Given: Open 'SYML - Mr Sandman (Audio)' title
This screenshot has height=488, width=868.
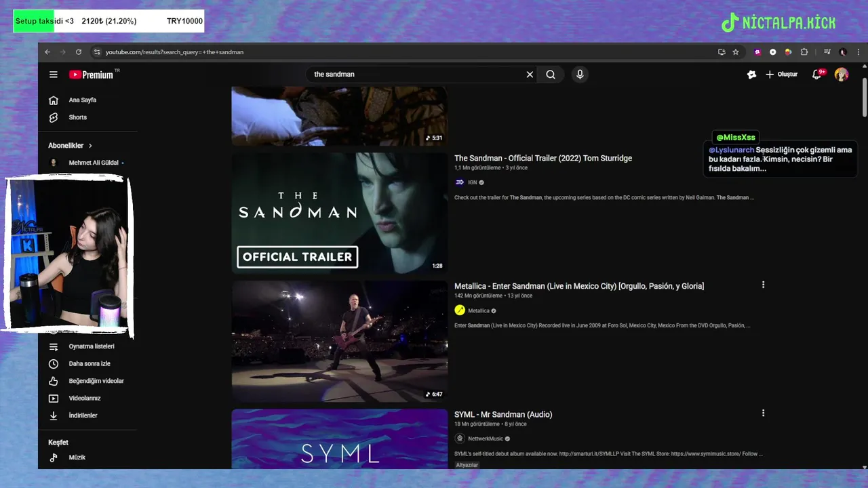Looking at the screenshot, I should (503, 414).
